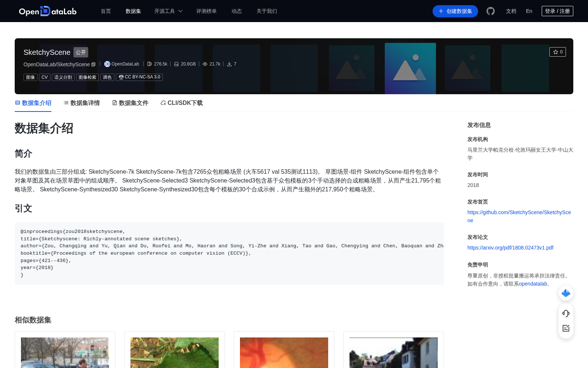Click the 公开 badge
Screen dimensions: 588x368
pos(81,52)
